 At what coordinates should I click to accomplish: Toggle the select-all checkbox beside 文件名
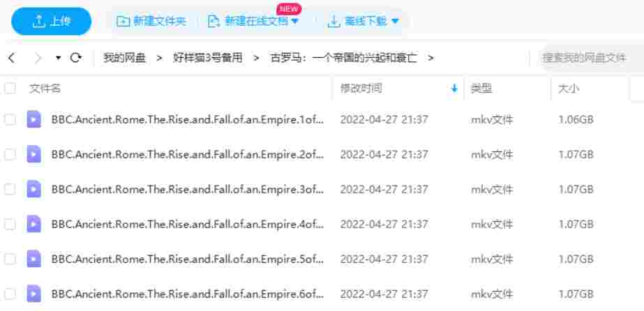(10, 89)
